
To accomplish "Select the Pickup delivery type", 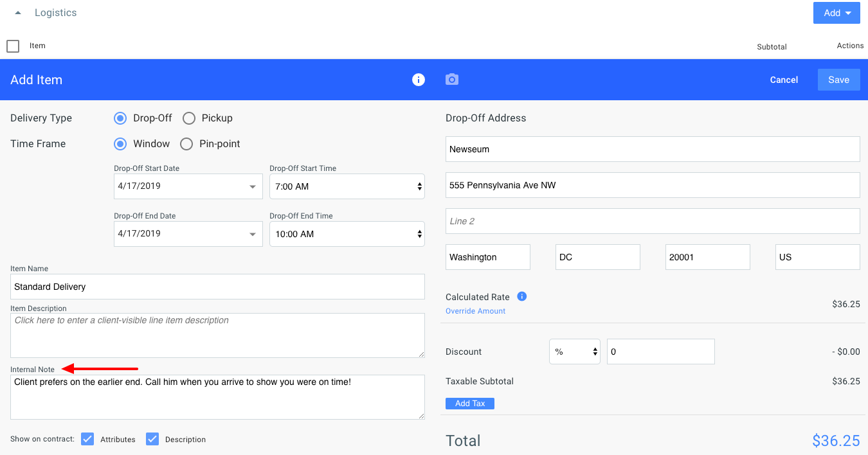I will click(189, 118).
